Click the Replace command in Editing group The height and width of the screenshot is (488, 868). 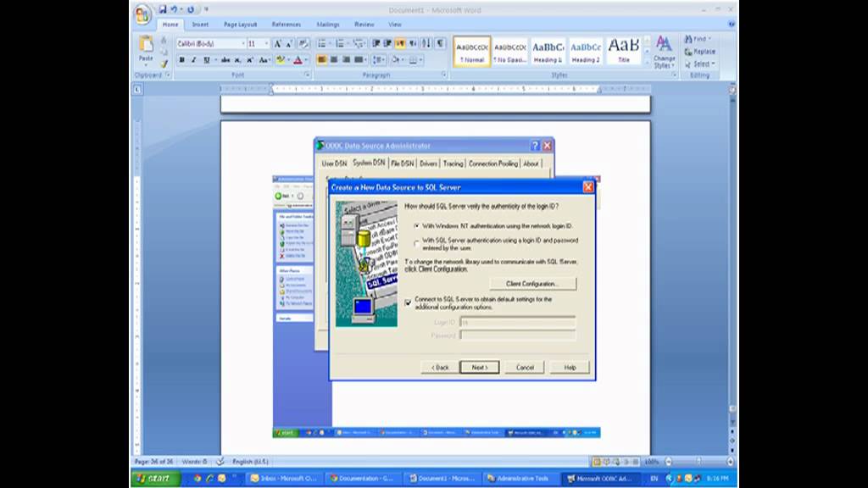[x=699, y=52]
